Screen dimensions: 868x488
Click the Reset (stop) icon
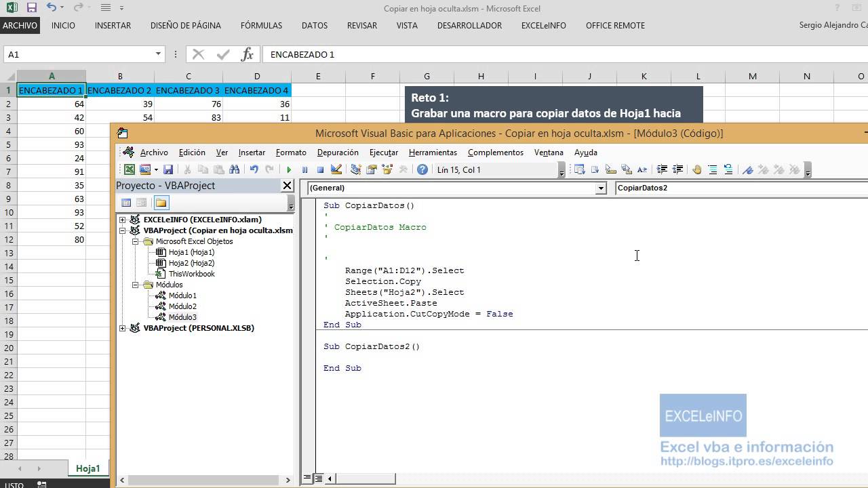320,169
